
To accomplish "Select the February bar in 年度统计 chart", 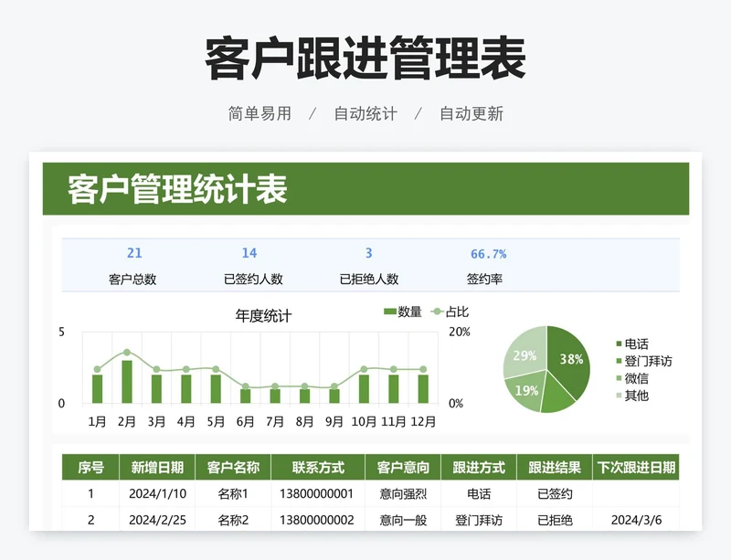I will [x=127, y=382].
